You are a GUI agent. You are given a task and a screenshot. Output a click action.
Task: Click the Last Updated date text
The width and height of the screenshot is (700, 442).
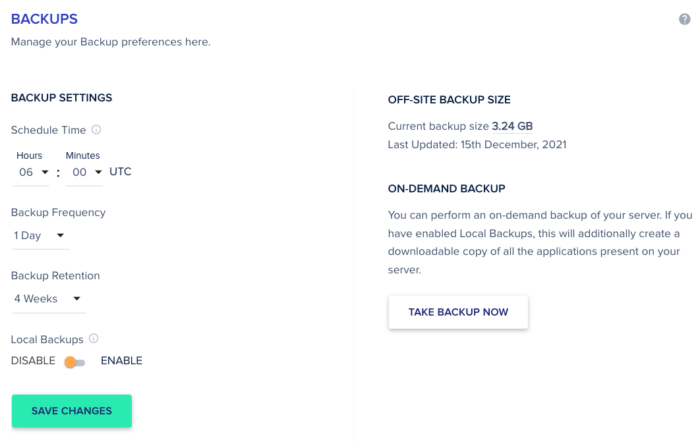477,146
